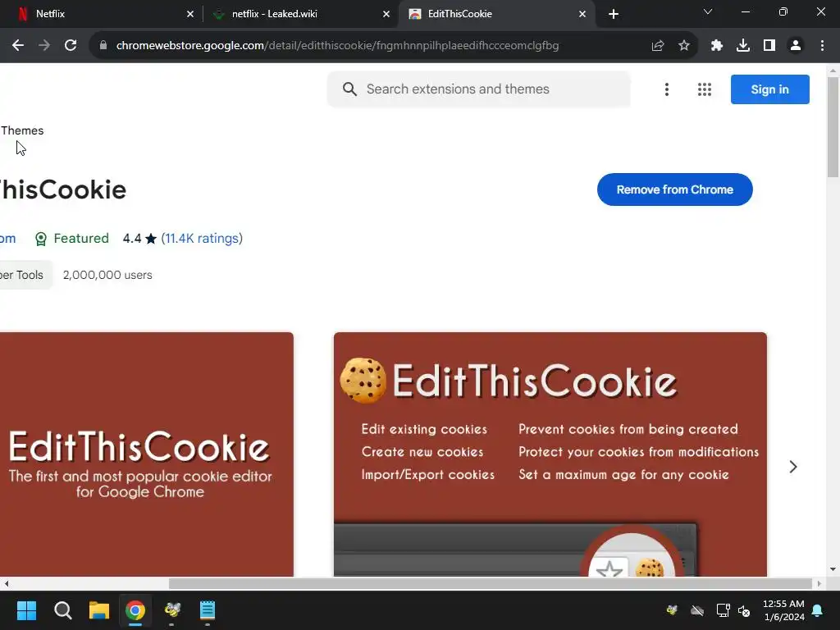Open the EditThisCookie features screenshot
840x630 pixels.
pos(550,454)
